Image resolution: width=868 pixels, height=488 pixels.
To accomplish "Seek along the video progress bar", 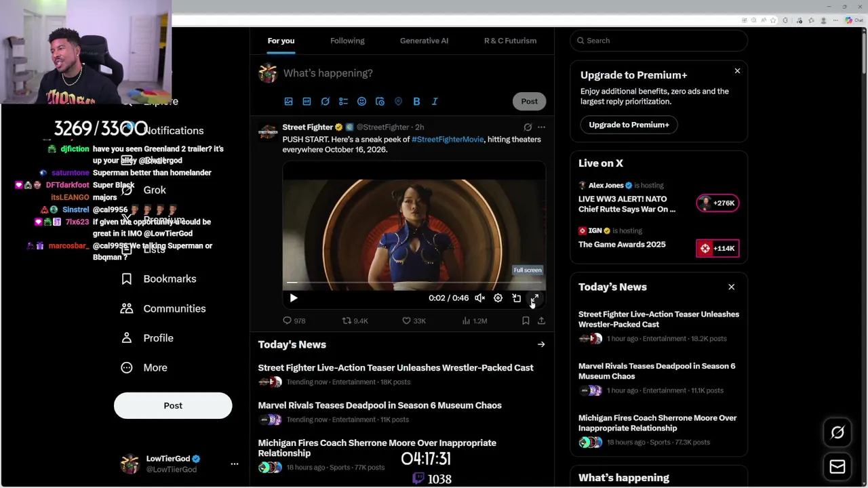I will (414, 282).
